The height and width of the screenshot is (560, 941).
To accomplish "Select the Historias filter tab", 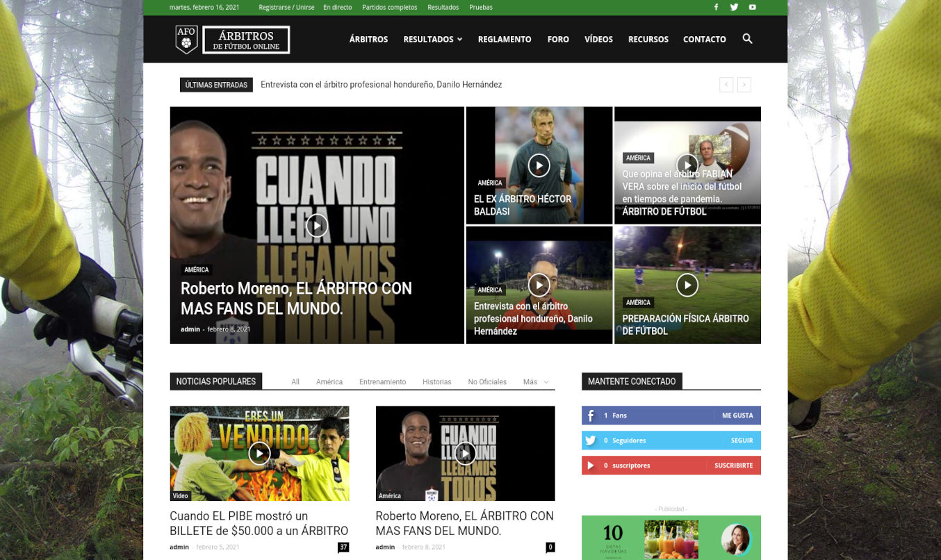I will (437, 382).
